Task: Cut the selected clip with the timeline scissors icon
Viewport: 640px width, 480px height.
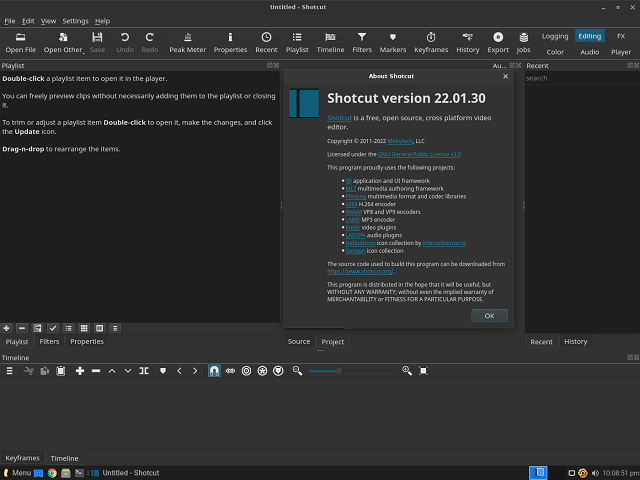Action: (x=29, y=371)
